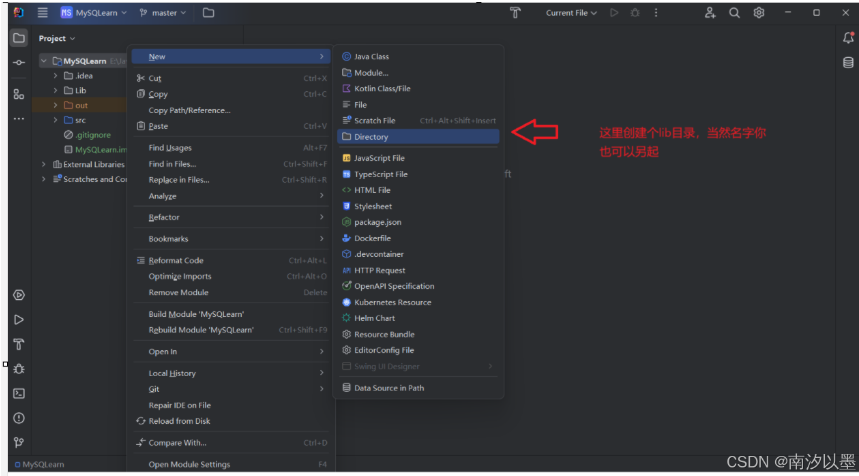Expand the External Libraries tree node

pos(44,164)
